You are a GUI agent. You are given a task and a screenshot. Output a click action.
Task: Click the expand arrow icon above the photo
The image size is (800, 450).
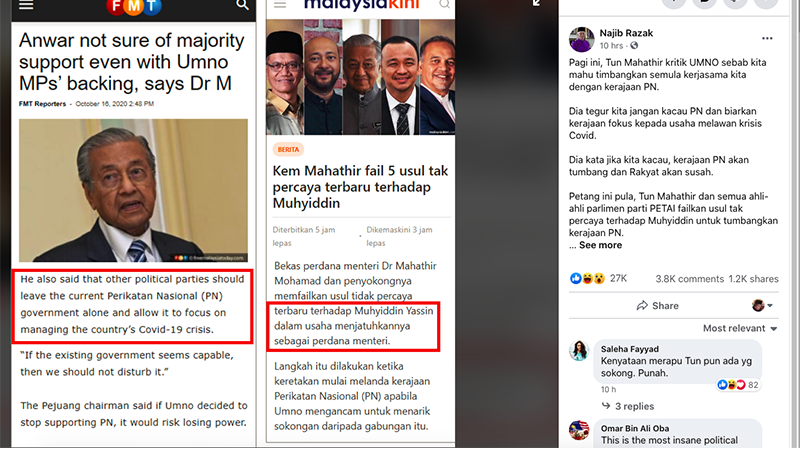pos(536,3)
